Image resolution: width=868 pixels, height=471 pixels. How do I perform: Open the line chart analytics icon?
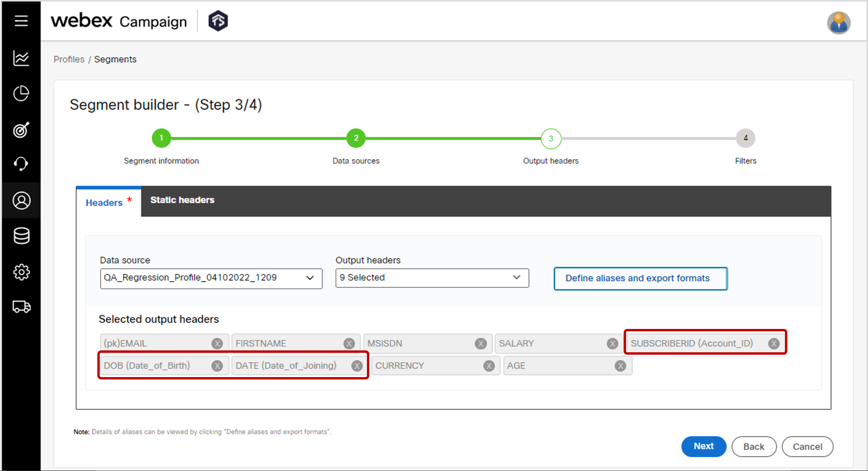[x=21, y=58]
